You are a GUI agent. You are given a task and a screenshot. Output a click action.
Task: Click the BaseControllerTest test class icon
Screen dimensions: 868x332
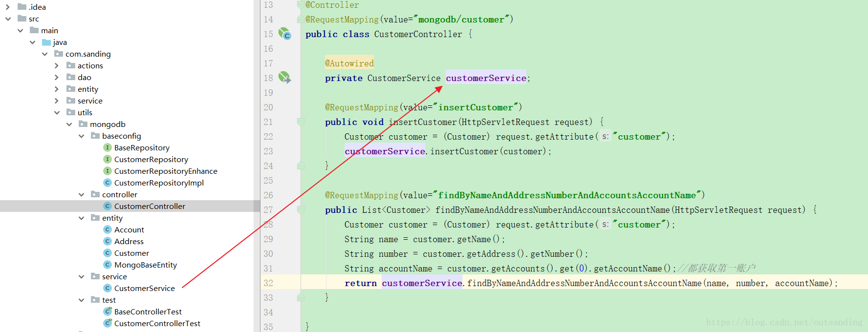pyautogui.click(x=108, y=311)
